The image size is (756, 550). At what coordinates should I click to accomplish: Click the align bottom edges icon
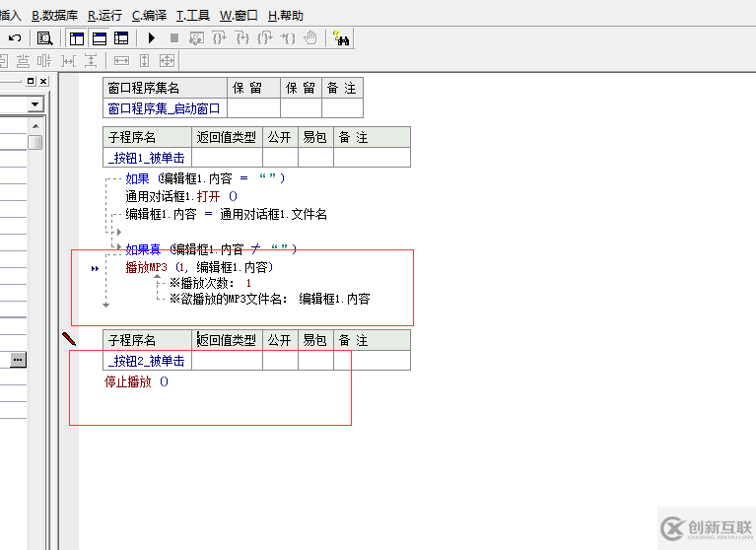[23, 61]
